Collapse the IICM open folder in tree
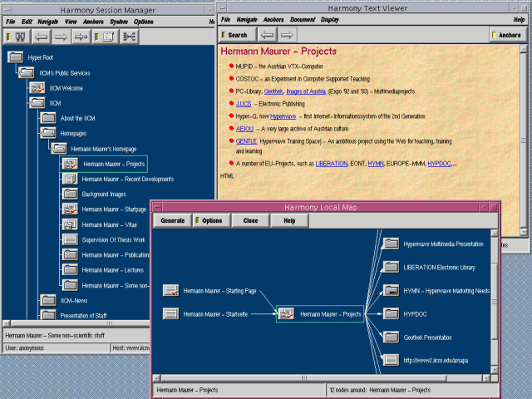The height and width of the screenshot is (399, 532). click(37, 103)
